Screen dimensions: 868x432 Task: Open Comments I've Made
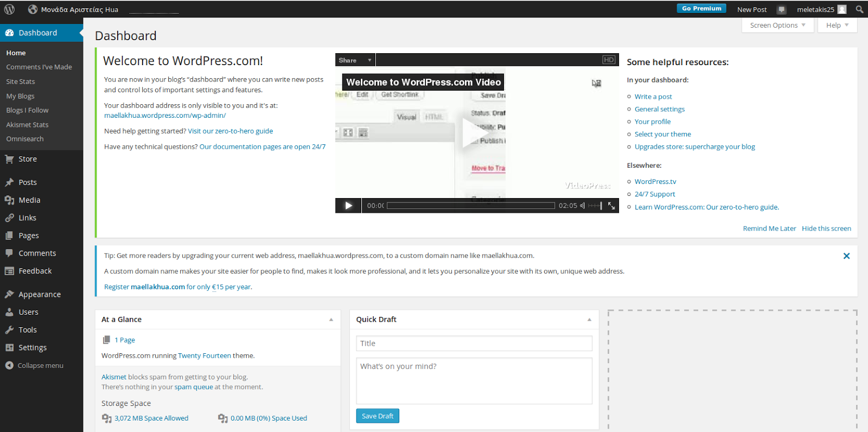tap(39, 67)
